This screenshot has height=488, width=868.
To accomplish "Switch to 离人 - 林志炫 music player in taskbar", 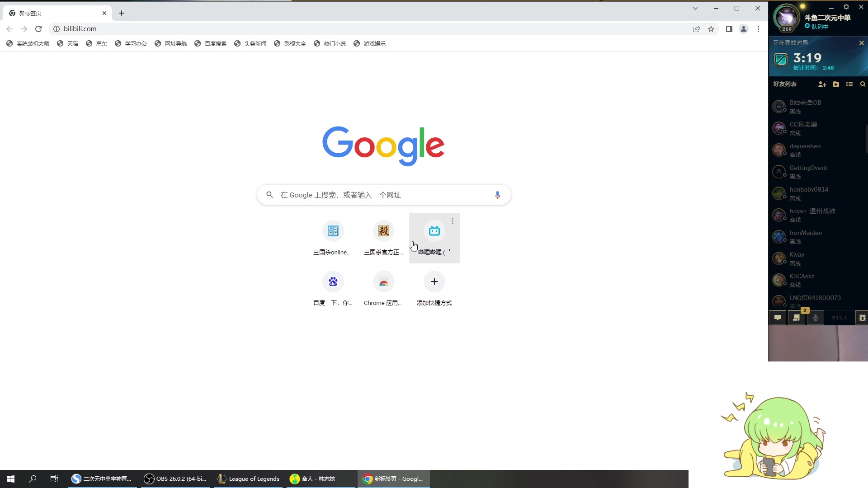I will pos(321,479).
